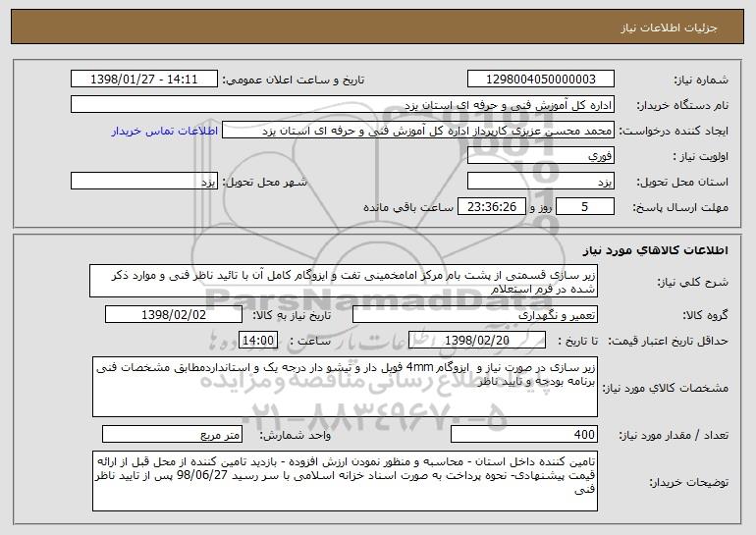Select the quantity field showing 400
The image size is (756, 535).
click(524, 434)
